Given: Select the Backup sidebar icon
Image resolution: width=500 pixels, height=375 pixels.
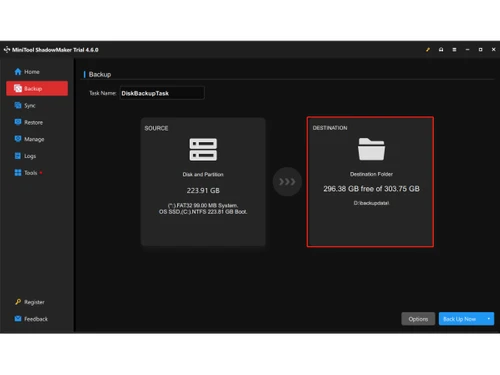Looking at the screenshot, I should [x=18, y=88].
